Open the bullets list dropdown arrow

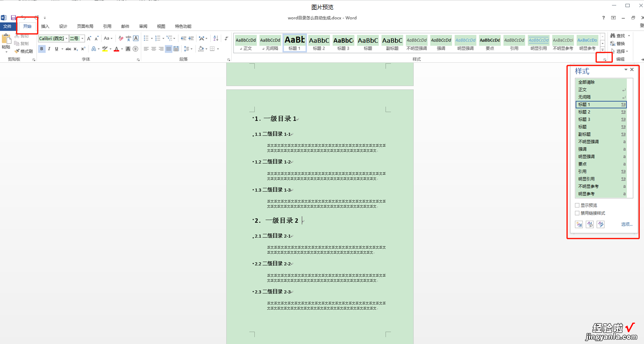[x=152, y=38]
